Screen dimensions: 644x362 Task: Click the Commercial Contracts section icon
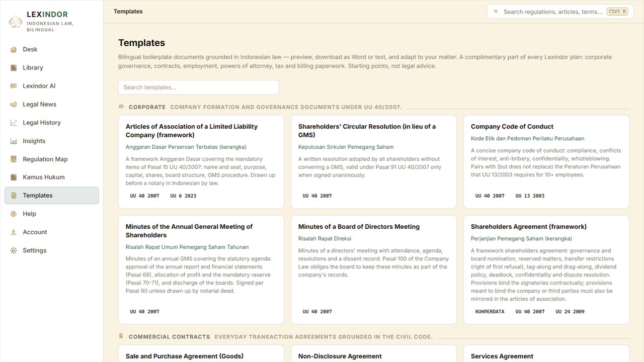click(121, 336)
